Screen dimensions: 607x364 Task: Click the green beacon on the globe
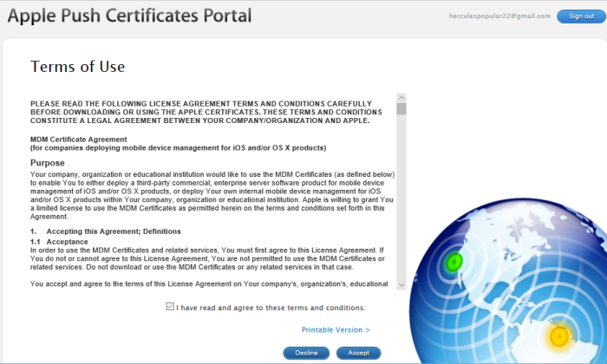(454, 263)
